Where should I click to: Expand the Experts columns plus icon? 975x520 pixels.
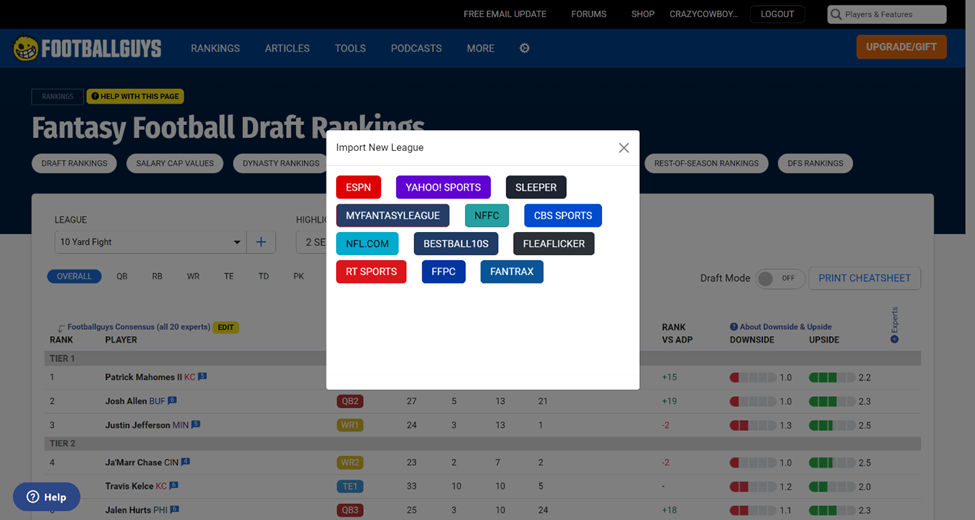(894, 339)
